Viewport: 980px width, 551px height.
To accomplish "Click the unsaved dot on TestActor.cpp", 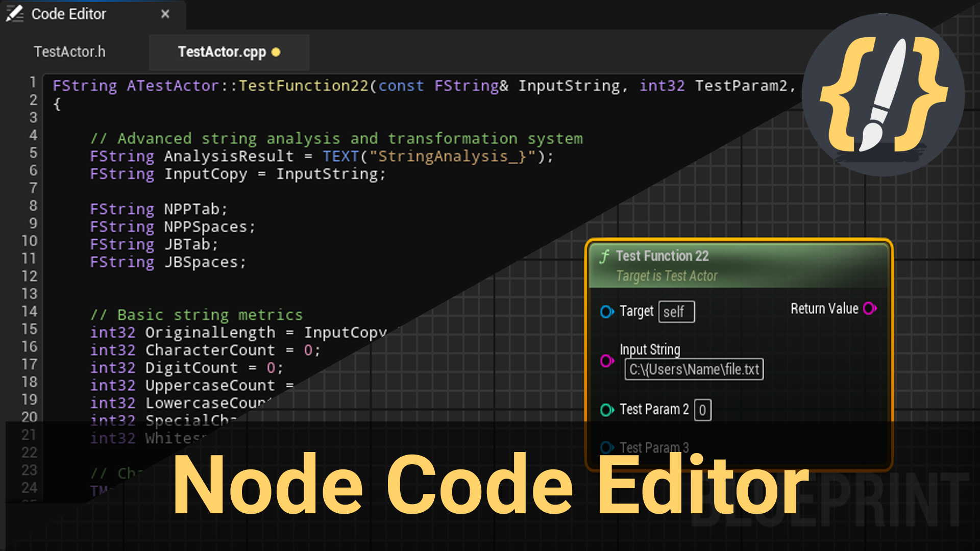I will coord(276,52).
